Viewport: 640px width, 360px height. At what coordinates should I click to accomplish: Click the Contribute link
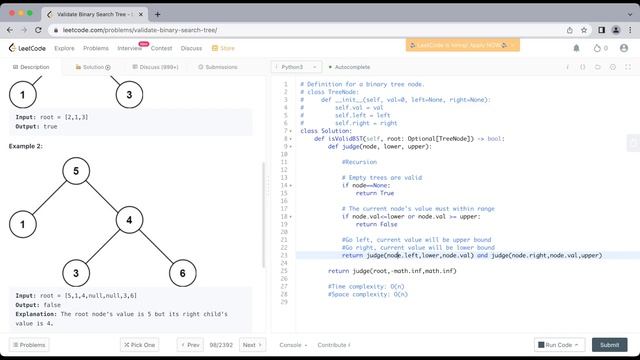[334, 345]
